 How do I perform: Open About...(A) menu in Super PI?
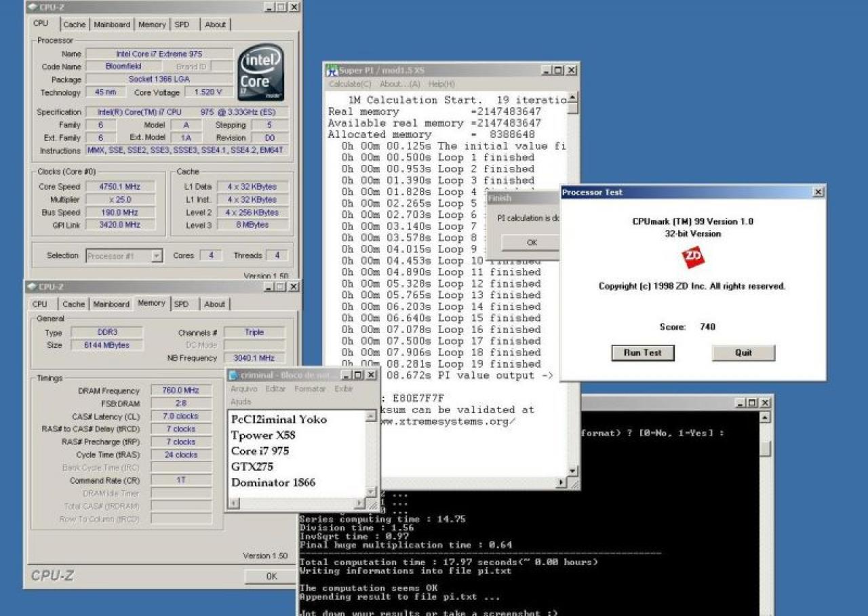(x=400, y=83)
